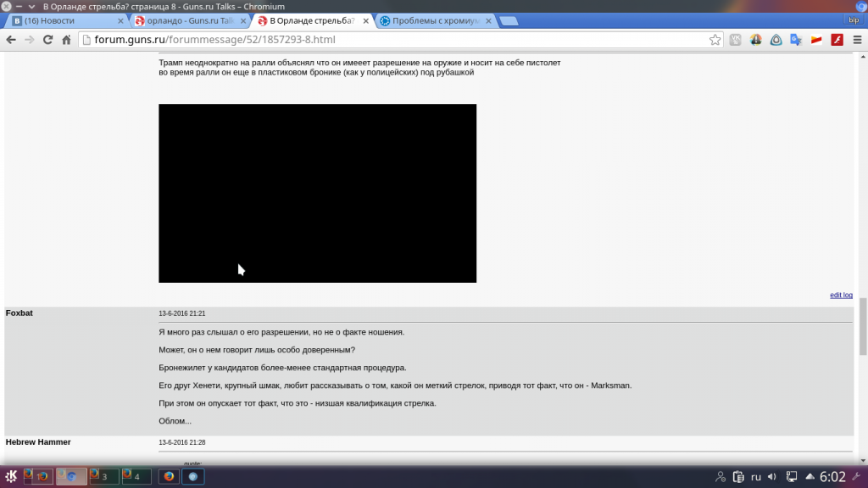The width and height of the screenshot is (868, 488).
Task: Click the red-yellow flag extension icon
Action: [816, 40]
